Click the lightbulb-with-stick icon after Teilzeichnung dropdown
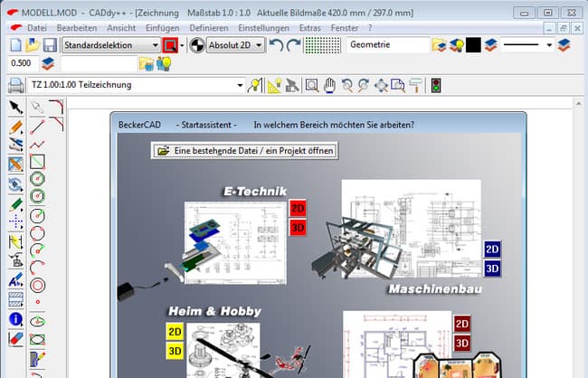The width and height of the screenshot is (588, 378). [x=255, y=86]
